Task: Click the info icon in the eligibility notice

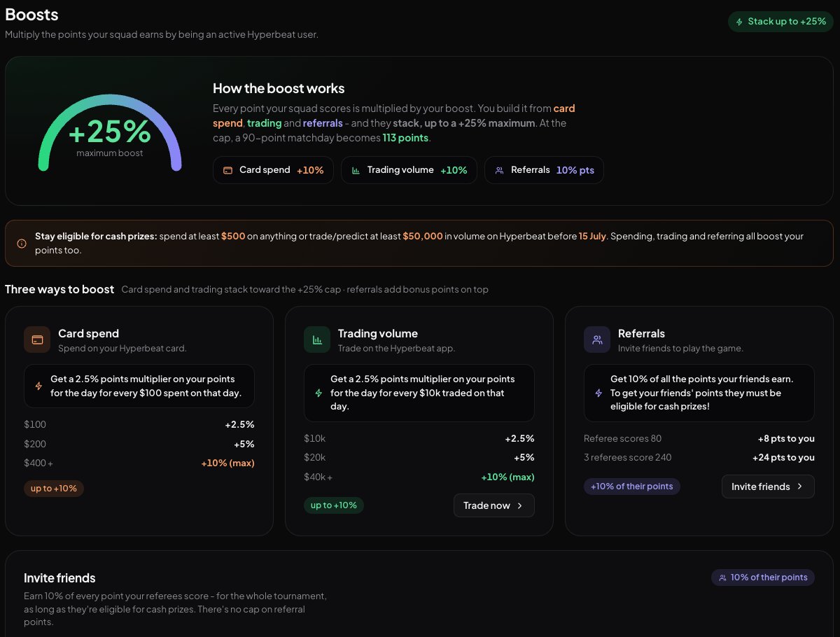Action: (22, 244)
